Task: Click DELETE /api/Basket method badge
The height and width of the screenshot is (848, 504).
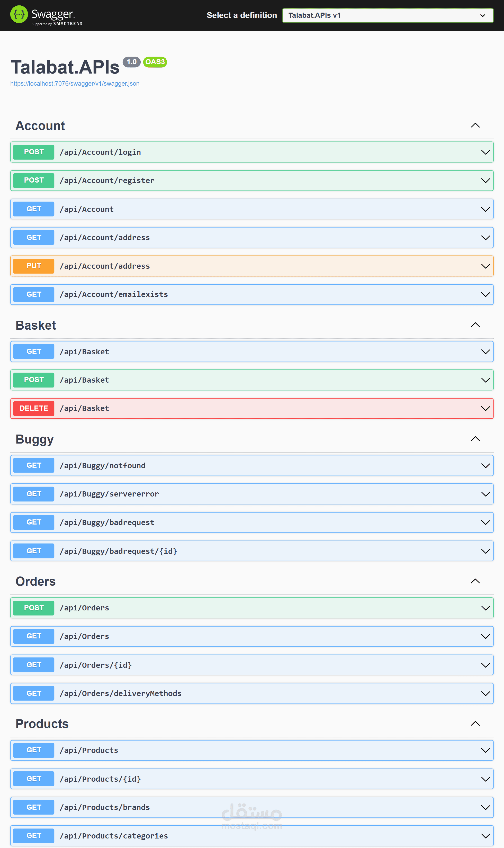Action: pyautogui.click(x=34, y=408)
